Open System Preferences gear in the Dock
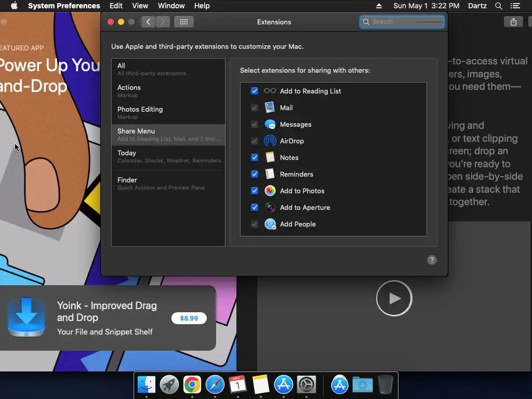 pyautogui.click(x=307, y=385)
